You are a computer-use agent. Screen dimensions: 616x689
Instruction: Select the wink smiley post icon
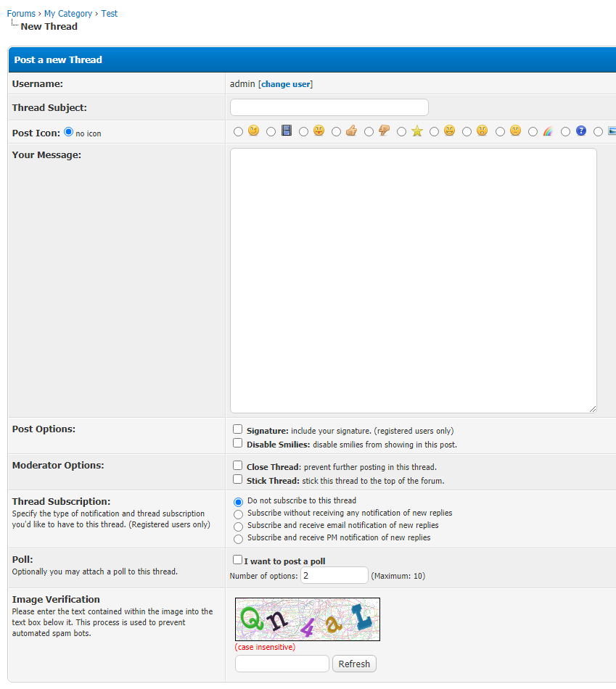(x=238, y=132)
